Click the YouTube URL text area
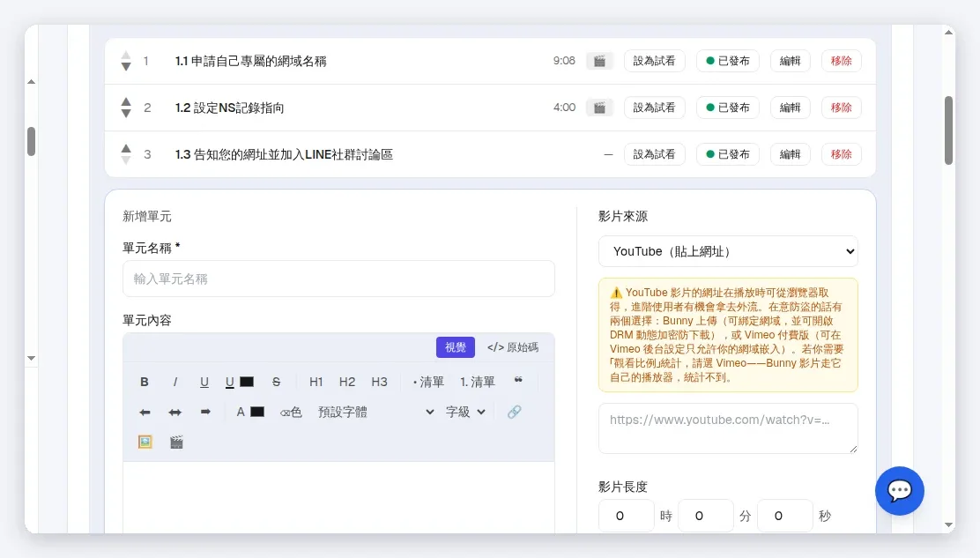 728,428
